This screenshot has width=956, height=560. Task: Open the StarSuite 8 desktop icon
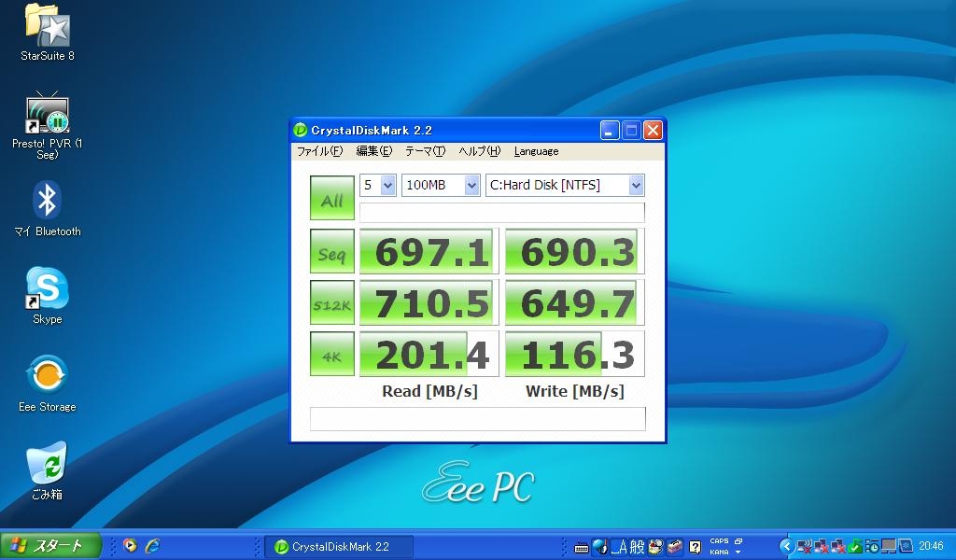tap(47, 33)
